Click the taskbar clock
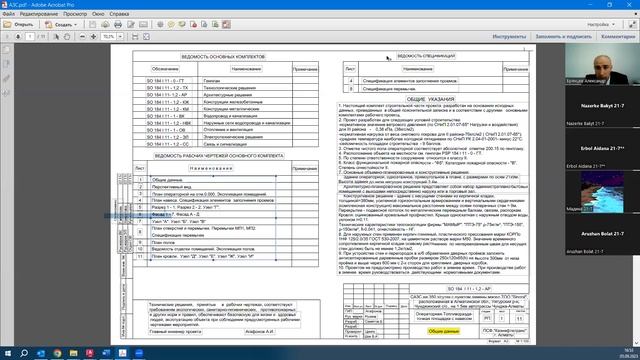The height and width of the screenshot is (360, 640). 629,353
